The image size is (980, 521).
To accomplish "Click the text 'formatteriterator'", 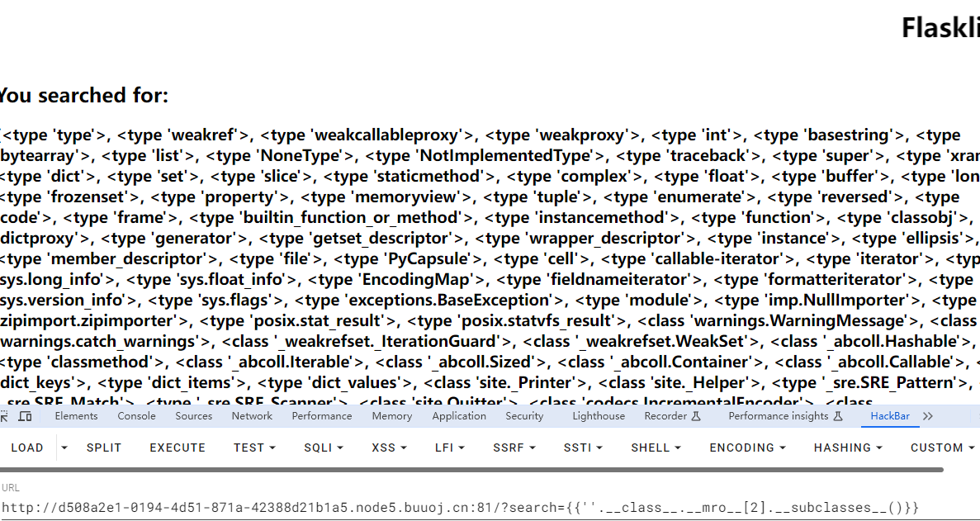I will pyautogui.click(x=836, y=279).
